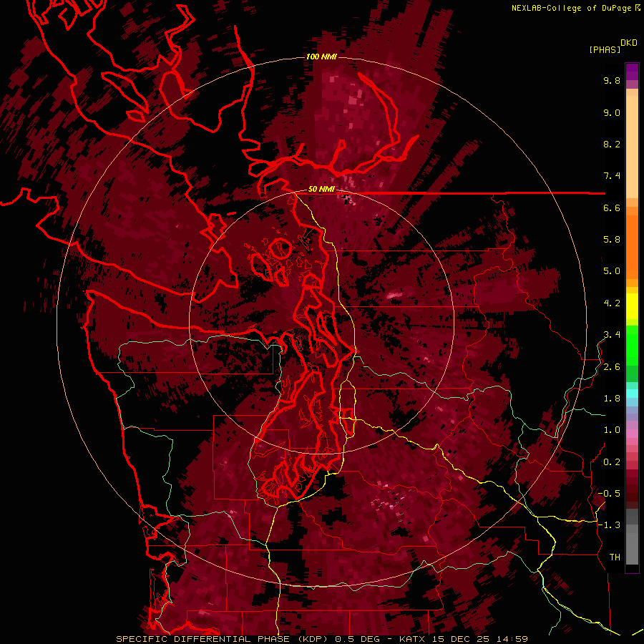Select the 1.8 value on the color scale

coord(612,399)
